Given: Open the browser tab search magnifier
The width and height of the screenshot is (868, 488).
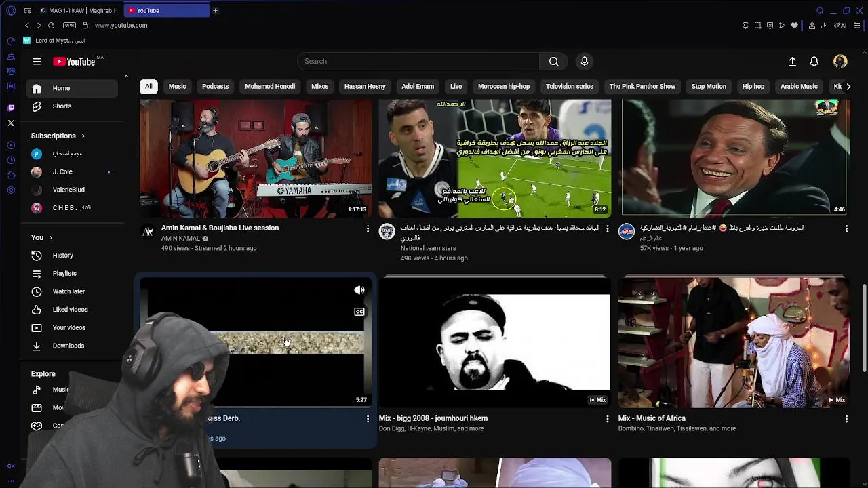Looking at the screenshot, I should (x=820, y=10).
